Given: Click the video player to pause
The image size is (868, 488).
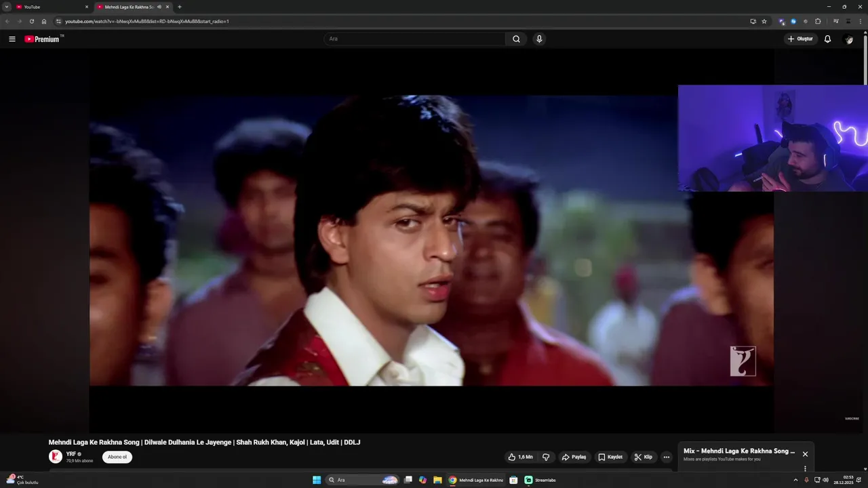Looking at the screenshot, I should pyautogui.click(x=431, y=241).
